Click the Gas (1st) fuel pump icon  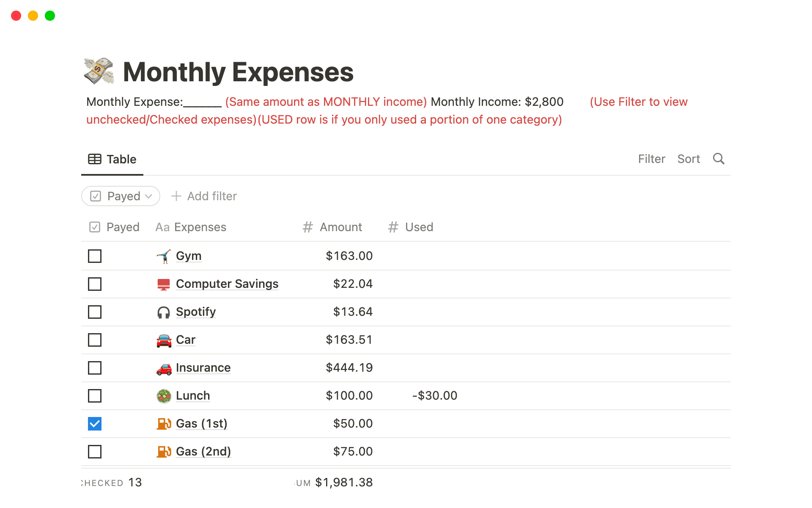pyautogui.click(x=164, y=424)
